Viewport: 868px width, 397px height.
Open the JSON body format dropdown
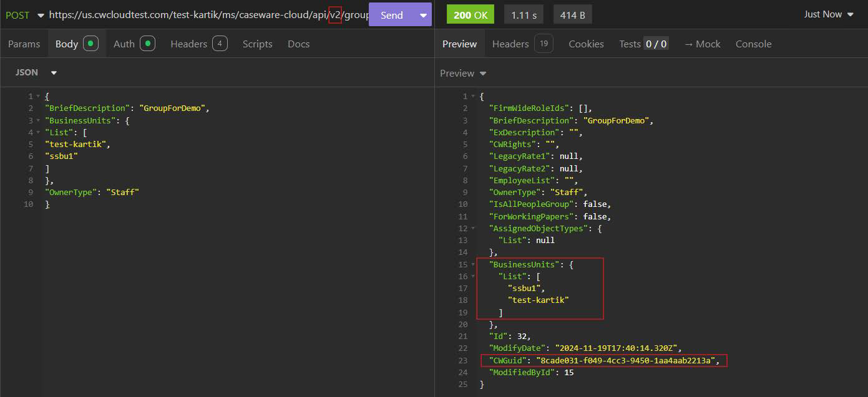point(54,72)
